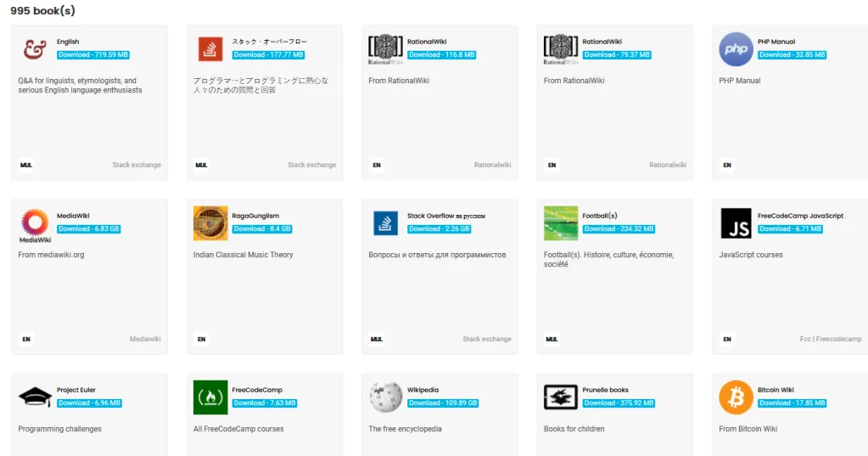Download FreeCodeCamp JavaScript, 6.71 MB
The height and width of the screenshot is (456, 868).
[x=791, y=228]
